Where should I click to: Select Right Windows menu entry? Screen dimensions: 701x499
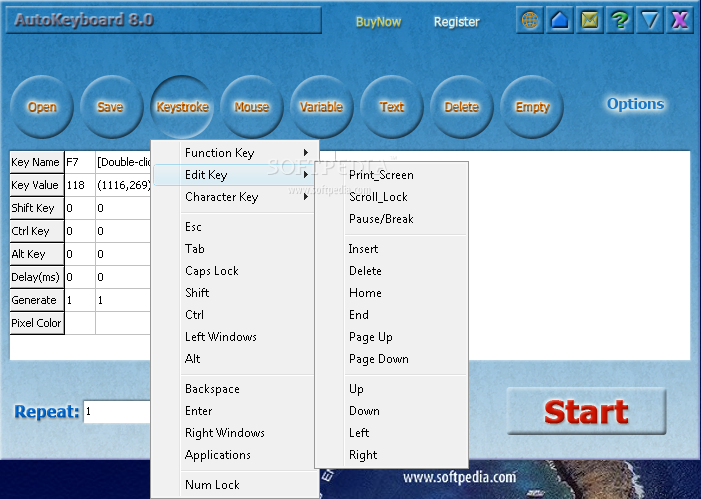point(235,433)
